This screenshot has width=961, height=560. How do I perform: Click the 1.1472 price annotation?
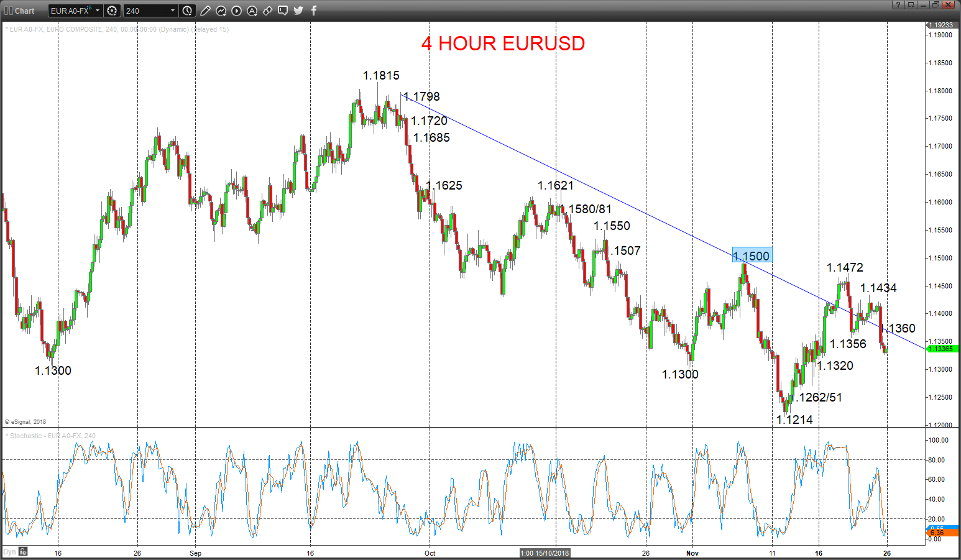tap(845, 267)
